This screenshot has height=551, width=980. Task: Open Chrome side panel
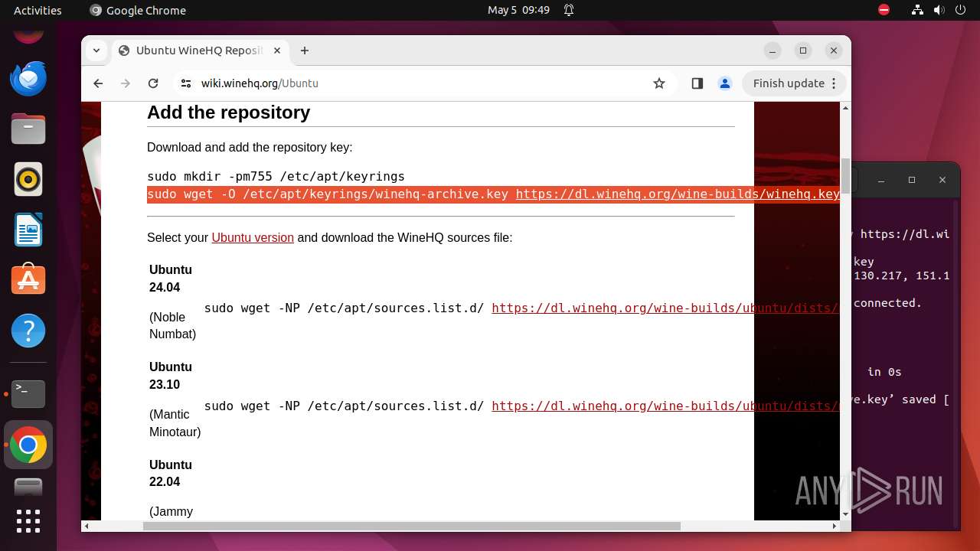pos(697,83)
